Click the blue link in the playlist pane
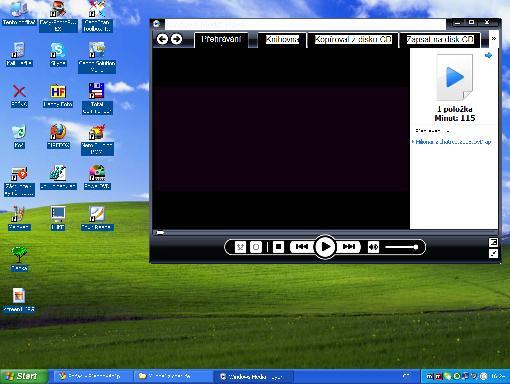The width and height of the screenshot is (510, 384). [452, 142]
